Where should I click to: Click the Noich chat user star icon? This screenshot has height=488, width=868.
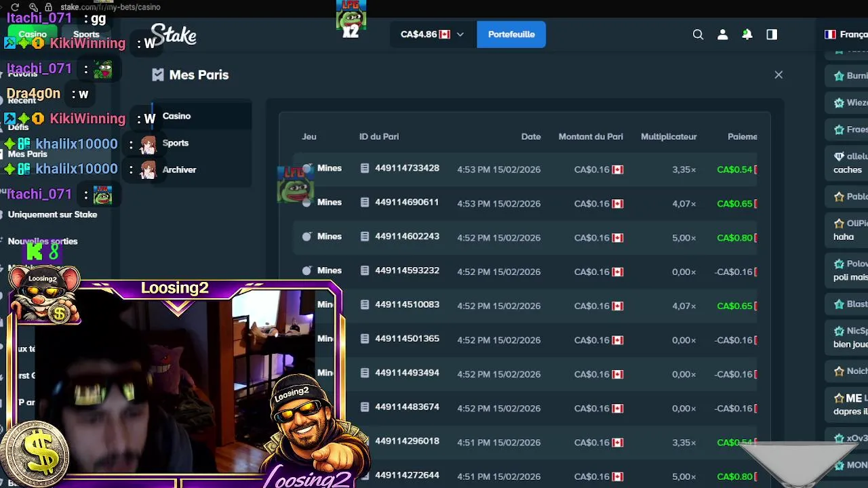tap(839, 371)
